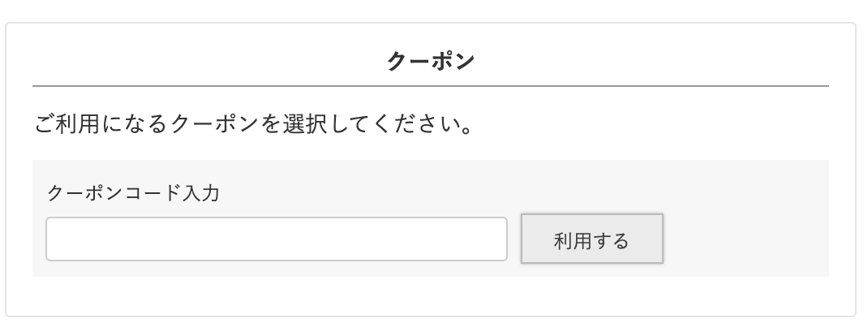Click the クーポンコード入力 label
The width and height of the screenshot is (868, 336).
point(133,193)
